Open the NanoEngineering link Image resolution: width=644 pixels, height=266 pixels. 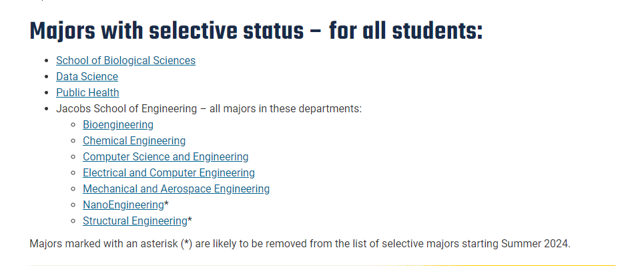click(123, 205)
